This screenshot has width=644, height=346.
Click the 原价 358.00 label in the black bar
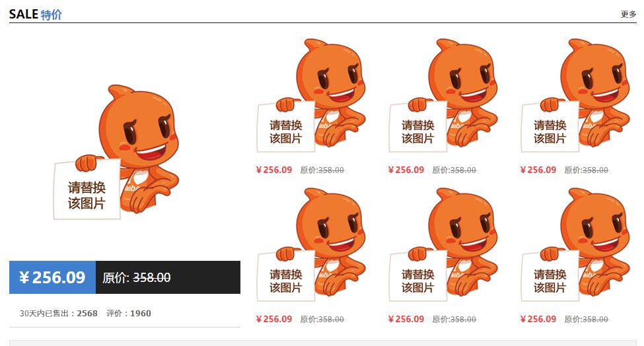point(136,278)
